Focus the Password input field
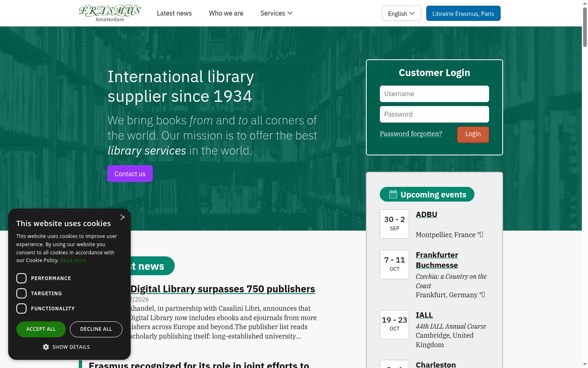 point(434,114)
